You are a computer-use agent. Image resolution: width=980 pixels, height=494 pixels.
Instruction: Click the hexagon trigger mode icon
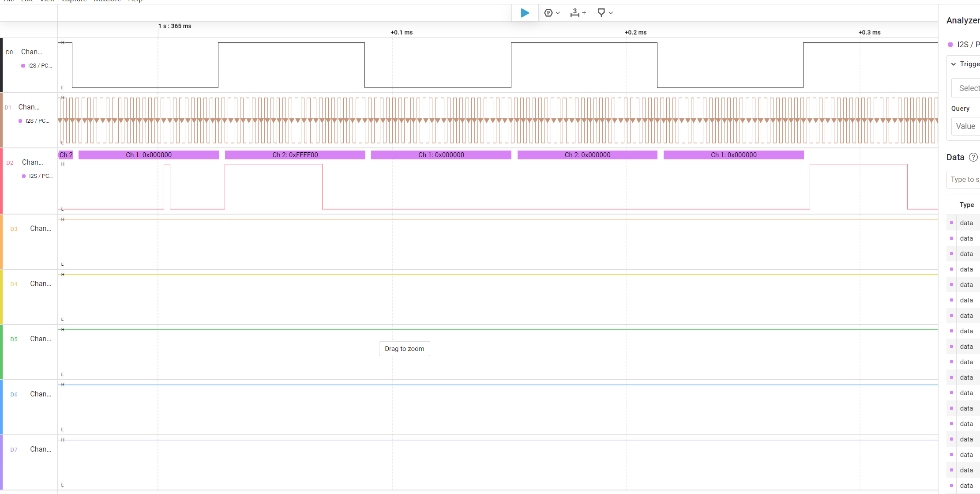548,13
